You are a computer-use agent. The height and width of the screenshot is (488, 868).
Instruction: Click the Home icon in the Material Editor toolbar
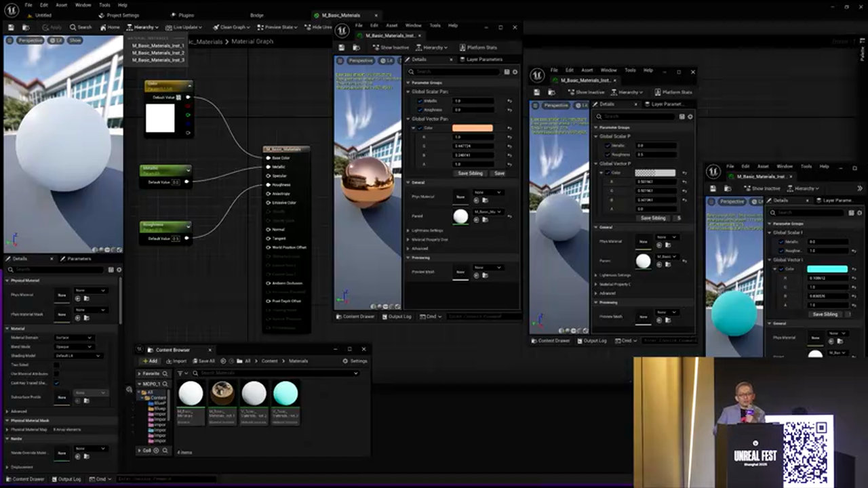pyautogui.click(x=103, y=27)
